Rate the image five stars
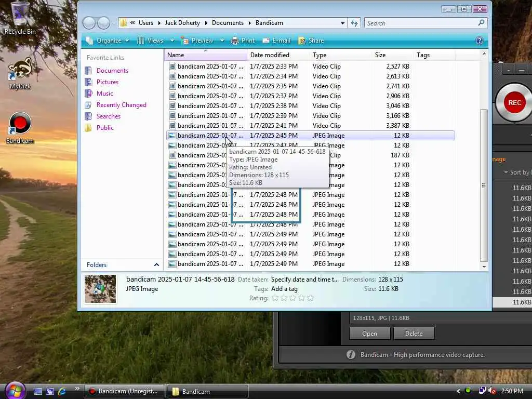Image resolution: width=532 pixels, height=399 pixels. [x=310, y=298]
